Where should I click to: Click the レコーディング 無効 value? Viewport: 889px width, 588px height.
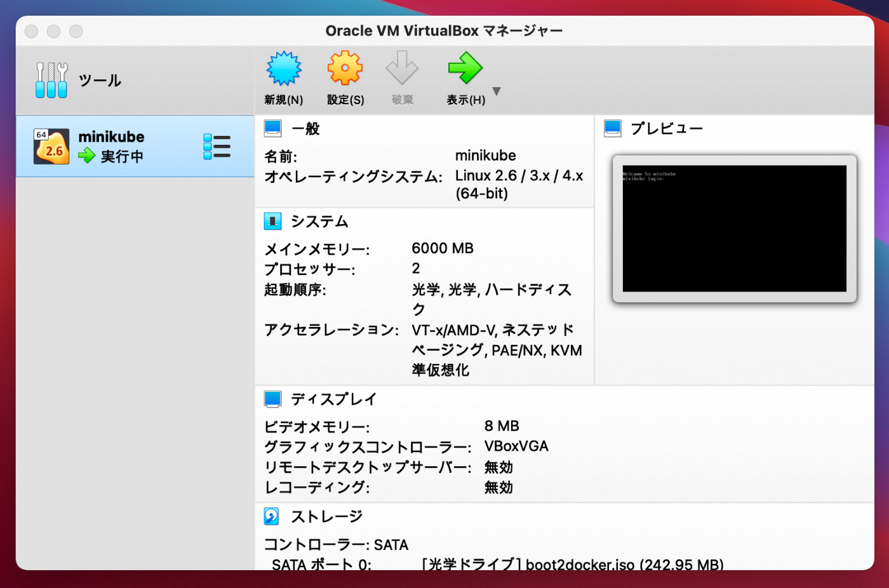pyautogui.click(x=498, y=488)
